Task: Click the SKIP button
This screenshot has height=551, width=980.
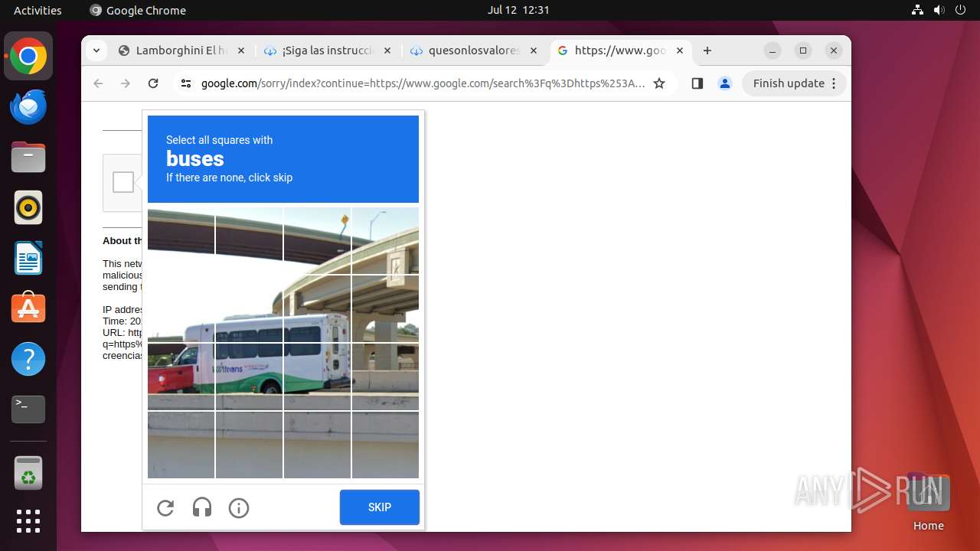Action: tap(380, 507)
